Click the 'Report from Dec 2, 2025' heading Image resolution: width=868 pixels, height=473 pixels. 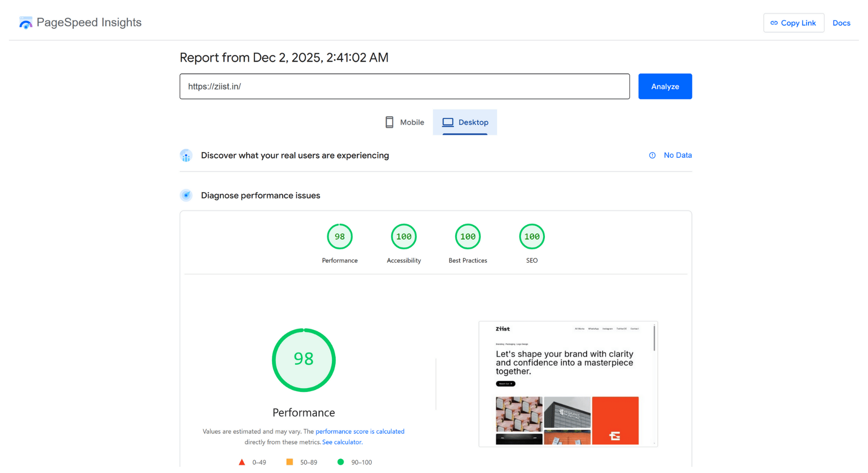point(284,57)
